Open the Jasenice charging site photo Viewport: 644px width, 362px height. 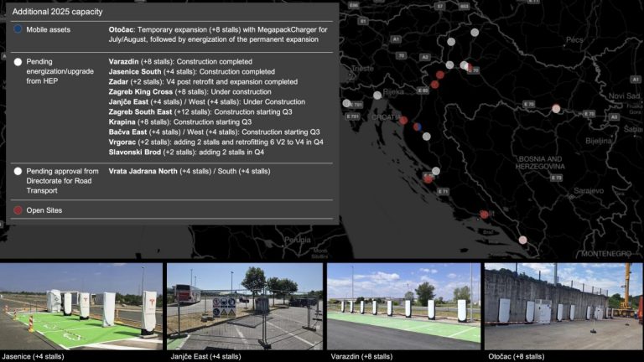[80, 306]
